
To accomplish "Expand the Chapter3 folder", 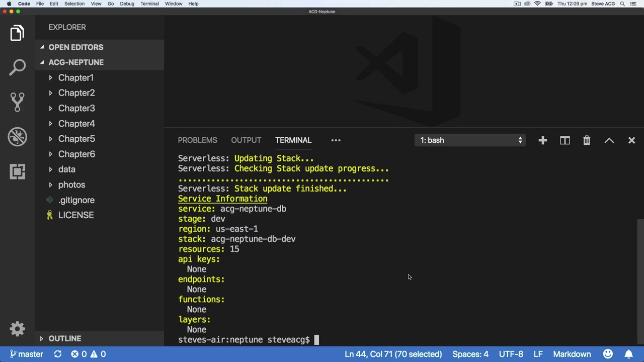I will (x=76, y=108).
